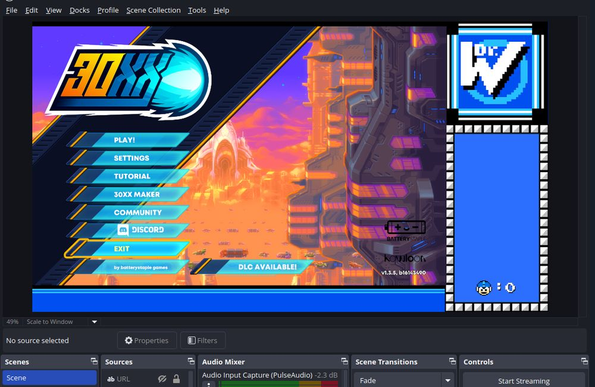
Task: Click PLAY! in the game preview
Action: (129, 140)
